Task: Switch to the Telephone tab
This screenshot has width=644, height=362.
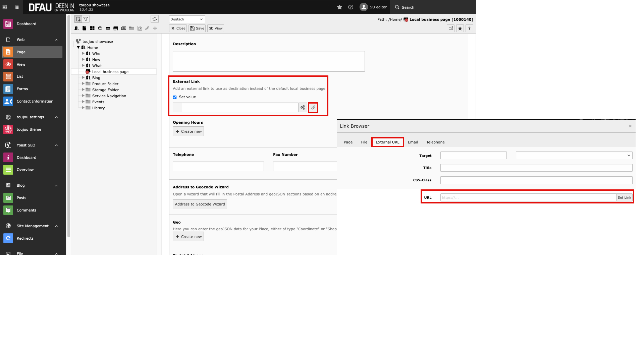Action: click(x=435, y=142)
